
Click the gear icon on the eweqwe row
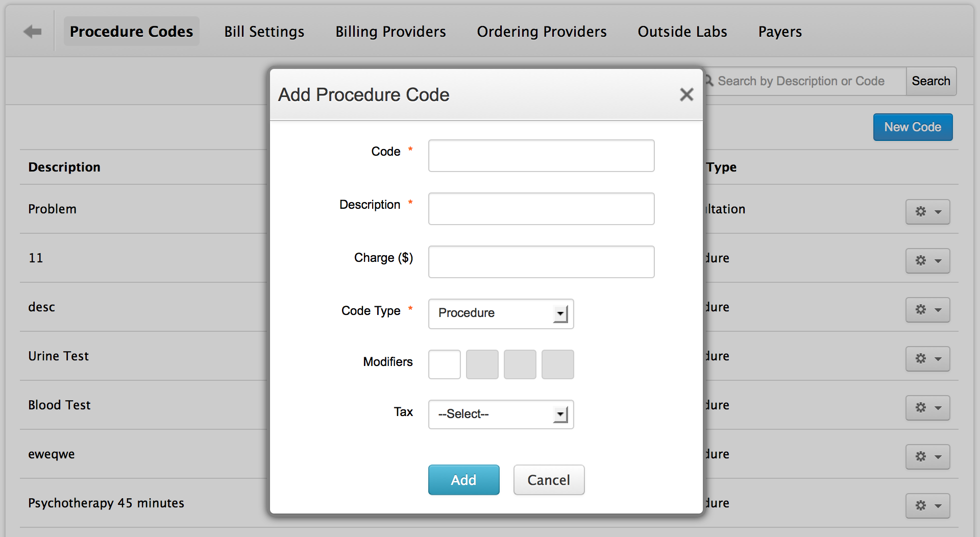[921, 457]
